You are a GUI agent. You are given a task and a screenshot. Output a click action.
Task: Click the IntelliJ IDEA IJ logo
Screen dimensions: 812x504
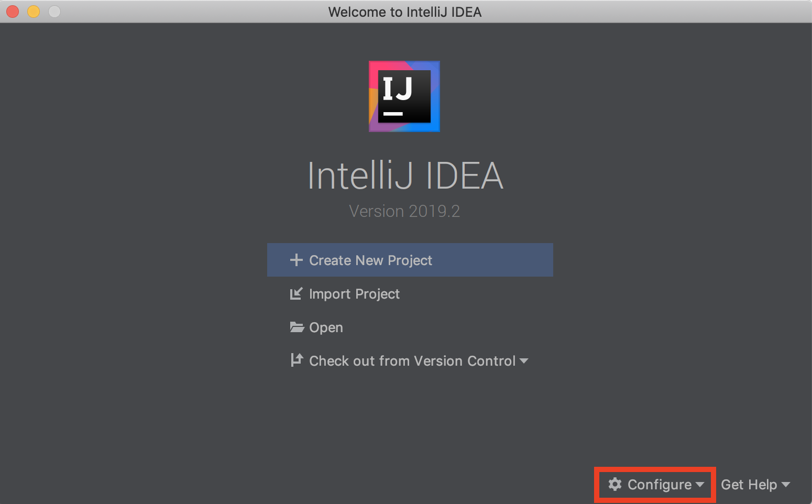(x=404, y=96)
